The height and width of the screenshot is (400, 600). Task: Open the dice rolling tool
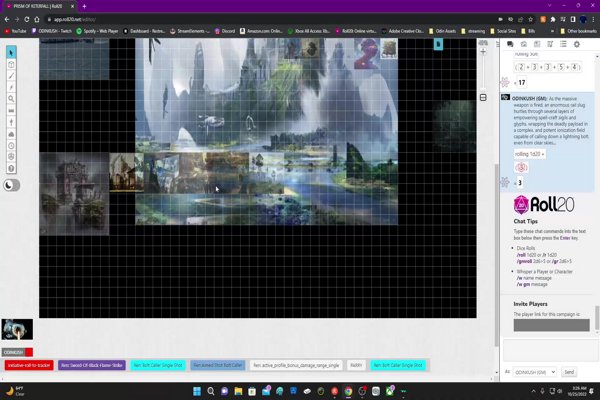[x=11, y=157]
